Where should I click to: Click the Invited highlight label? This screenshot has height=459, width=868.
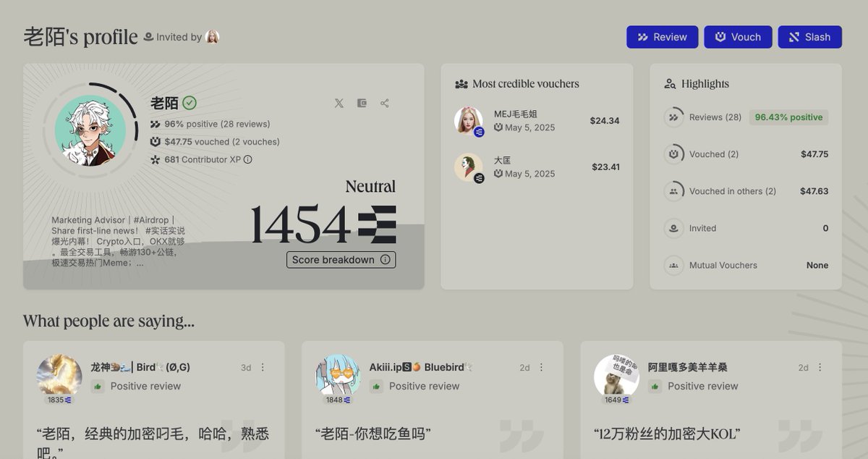click(702, 228)
